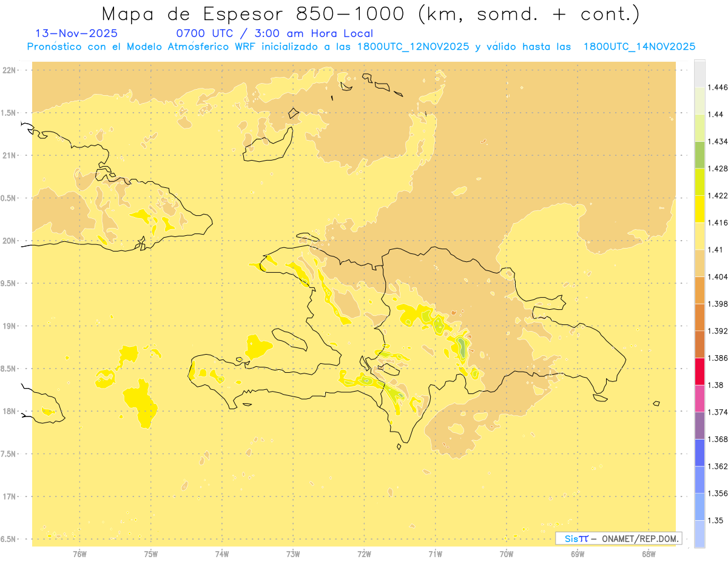Select the bright yellow 1.416–1.422 legend swatch
Viewport: 728px width, 562px height.
pyautogui.click(x=699, y=209)
